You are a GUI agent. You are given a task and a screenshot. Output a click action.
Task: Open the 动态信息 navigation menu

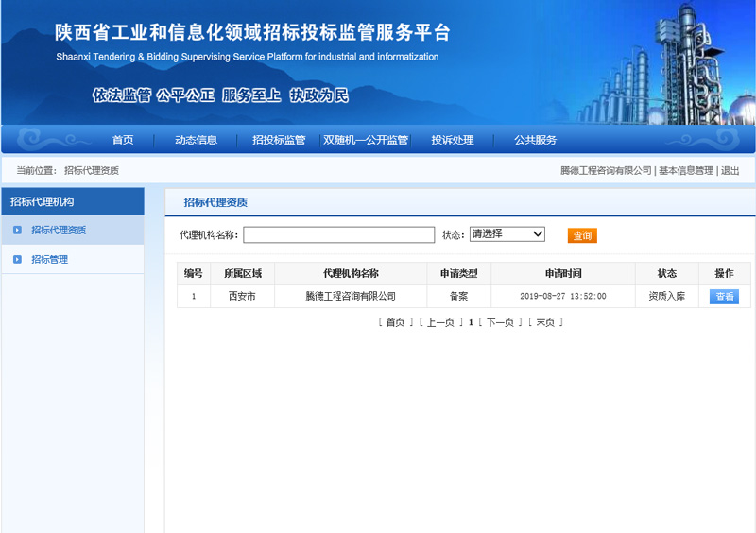click(x=196, y=140)
